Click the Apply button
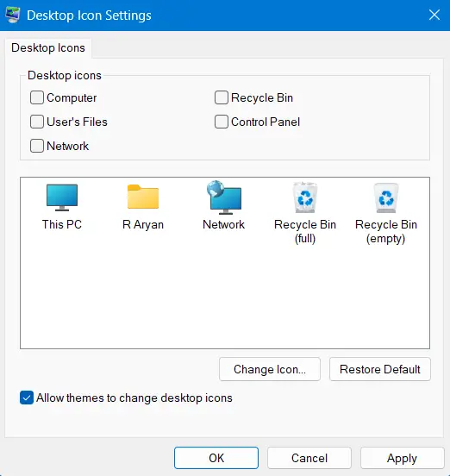Image resolution: width=450 pixels, height=476 pixels. pos(402,458)
